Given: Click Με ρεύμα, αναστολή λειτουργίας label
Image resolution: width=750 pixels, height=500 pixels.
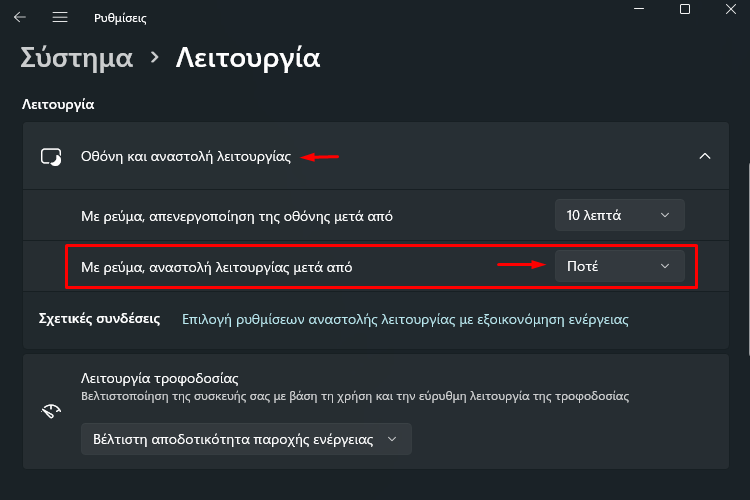Looking at the screenshot, I should (x=216, y=267).
